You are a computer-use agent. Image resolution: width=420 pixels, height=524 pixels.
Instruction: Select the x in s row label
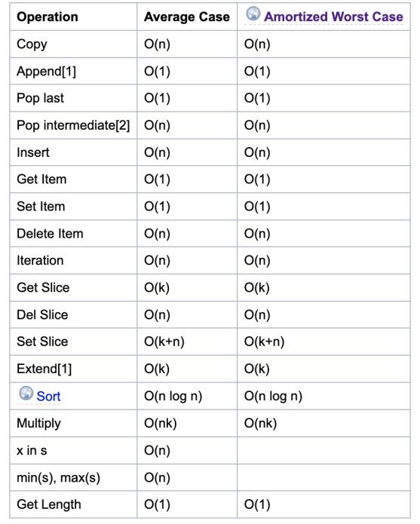point(32,450)
